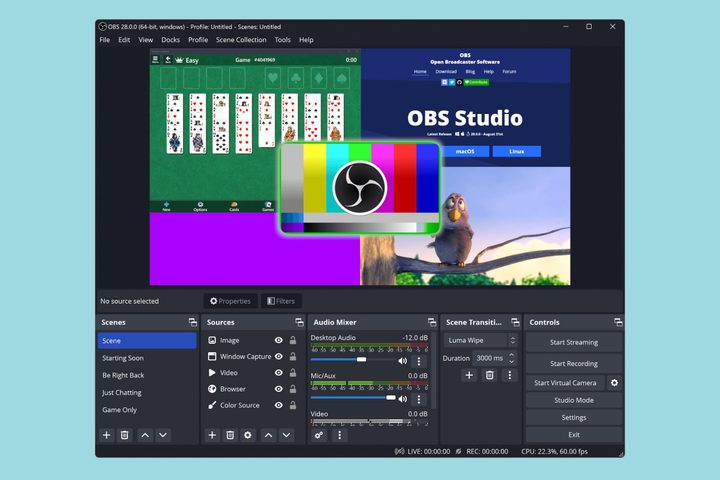Open Mic/Aux three-dot options
The height and width of the screenshot is (480, 720).
tap(419, 399)
